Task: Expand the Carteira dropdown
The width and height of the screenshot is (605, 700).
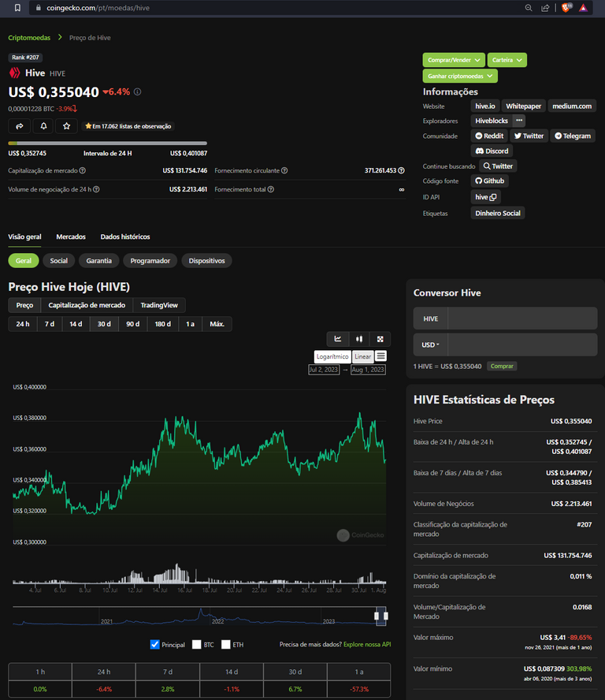Action: pyautogui.click(x=507, y=60)
